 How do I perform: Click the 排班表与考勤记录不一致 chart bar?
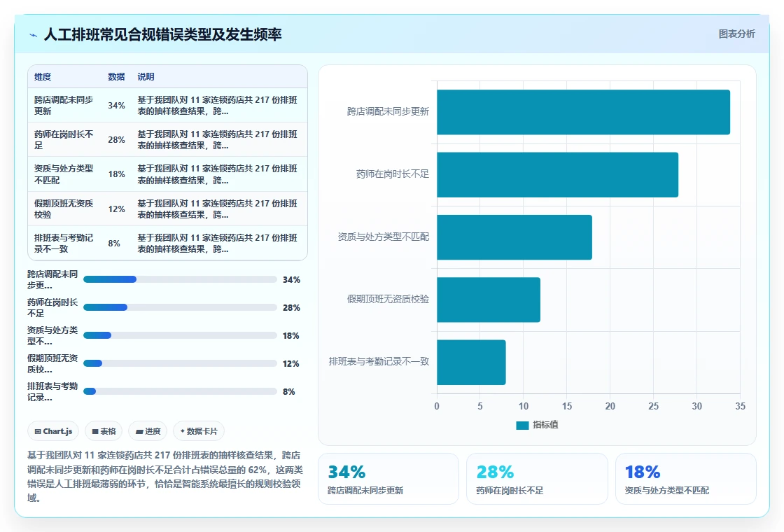point(472,362)
